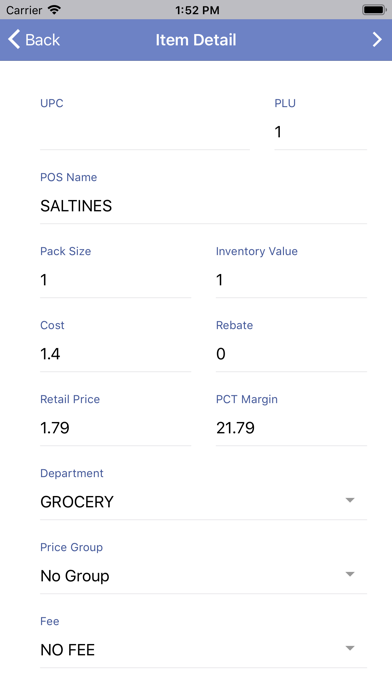Tap the Item Detail title
Screen dimensions: 392x696
pos(196,40)
